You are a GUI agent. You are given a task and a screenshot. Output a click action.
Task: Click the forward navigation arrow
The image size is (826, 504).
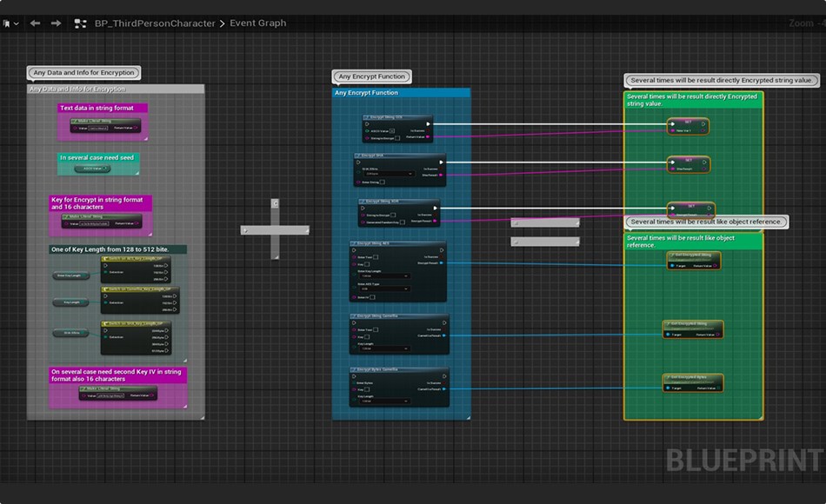56,23
